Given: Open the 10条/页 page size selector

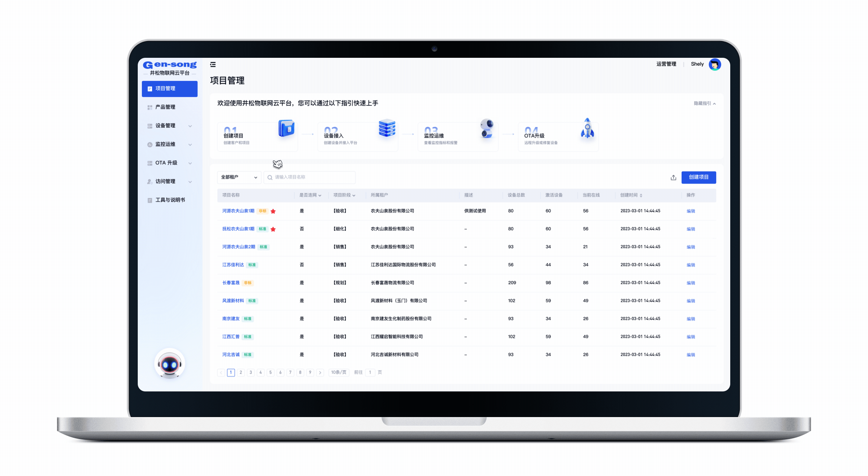Looking at the screenshot, I should (339, 372).
